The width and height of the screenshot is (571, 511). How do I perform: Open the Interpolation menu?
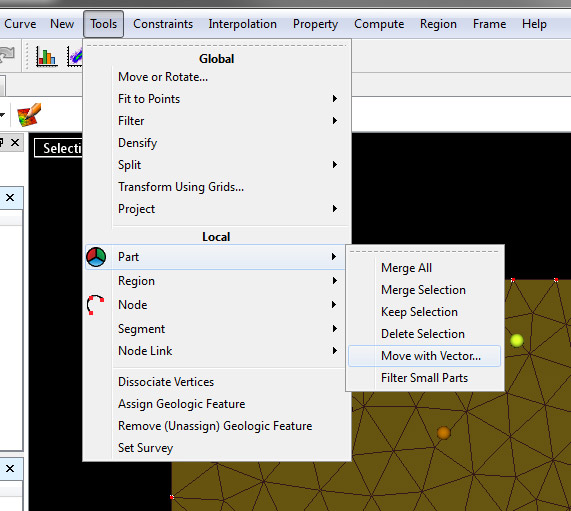[243, 24]
